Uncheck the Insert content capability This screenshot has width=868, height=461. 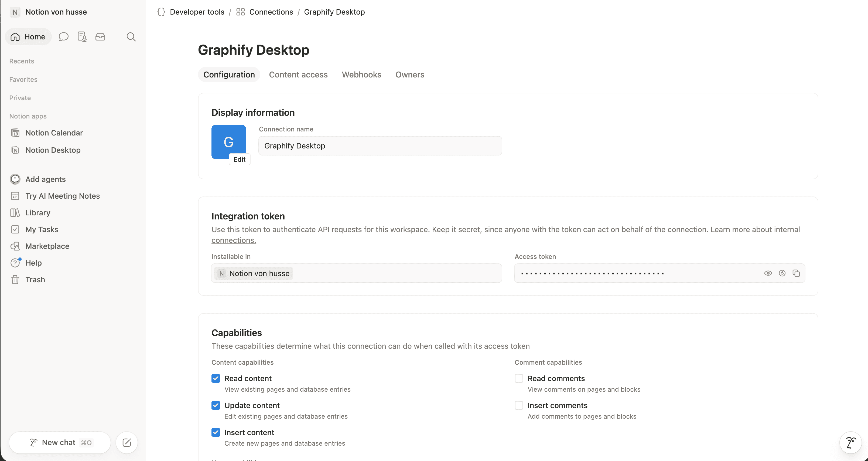click(216, 432)
